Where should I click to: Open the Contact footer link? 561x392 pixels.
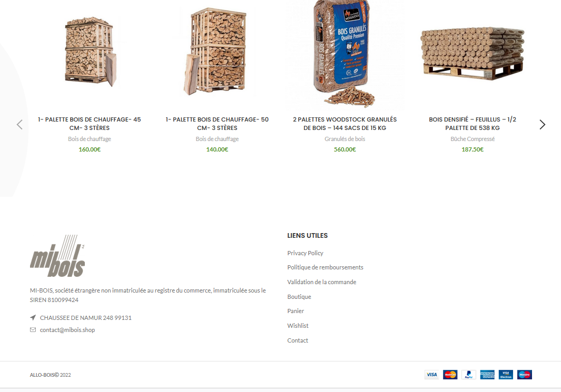298,340
